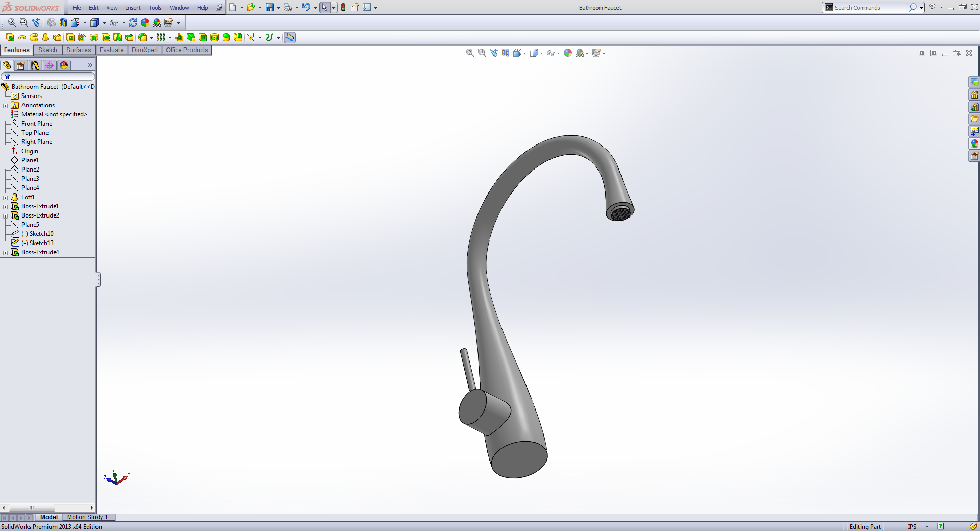The width and height of the screenshot is (980, 531).
Task: Select the Mirror feature tool
Action: point(238,37)
